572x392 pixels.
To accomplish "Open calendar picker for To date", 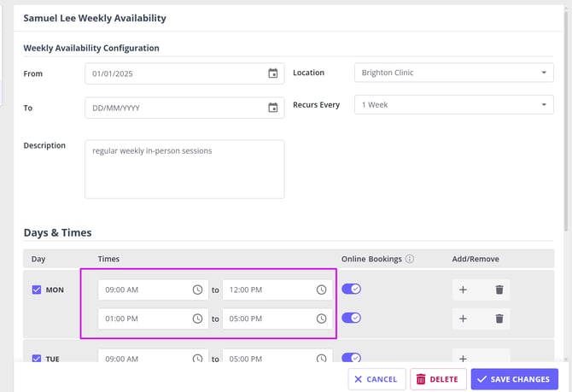I will [273, 108].
